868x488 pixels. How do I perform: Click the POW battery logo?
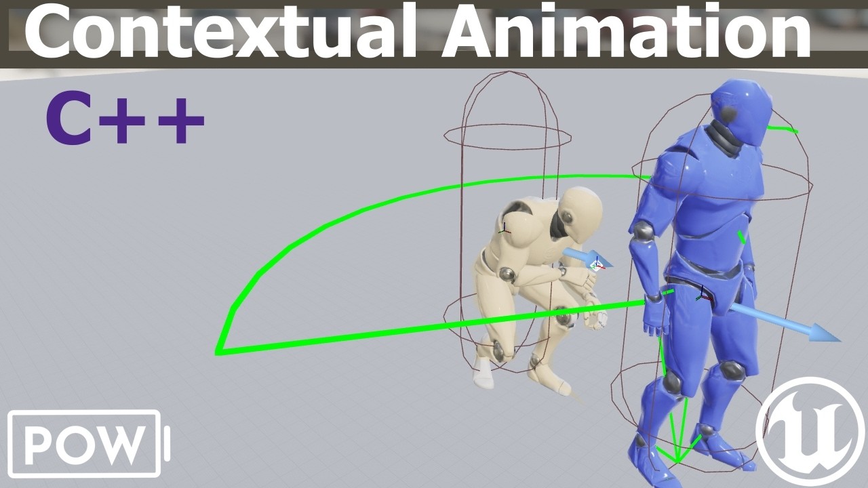(x=89, y=445)
